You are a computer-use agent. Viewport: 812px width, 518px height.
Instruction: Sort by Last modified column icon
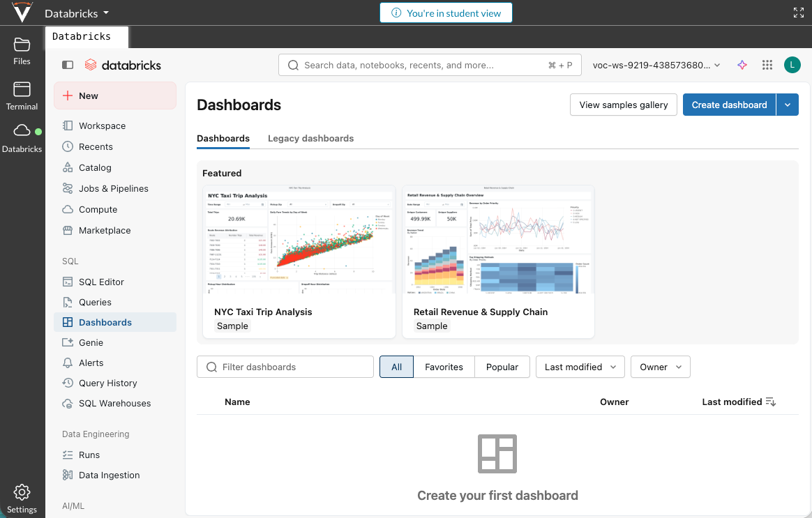click(770, 402)
